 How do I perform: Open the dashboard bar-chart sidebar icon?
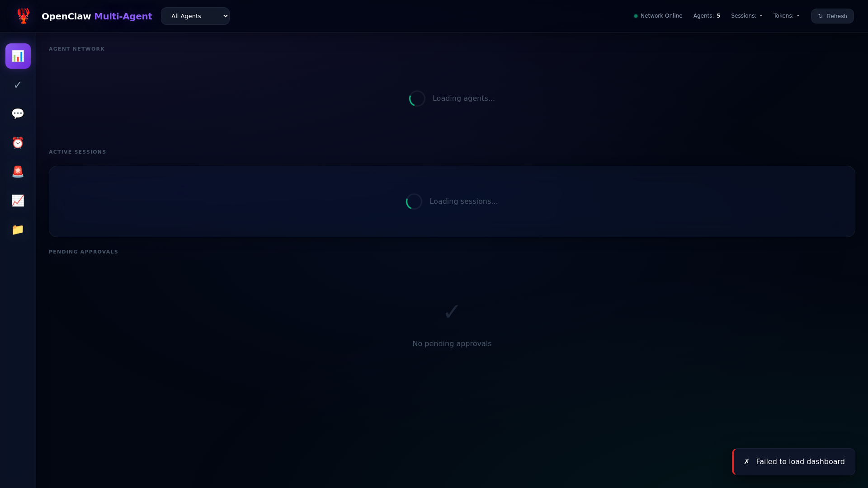[18, 56]
